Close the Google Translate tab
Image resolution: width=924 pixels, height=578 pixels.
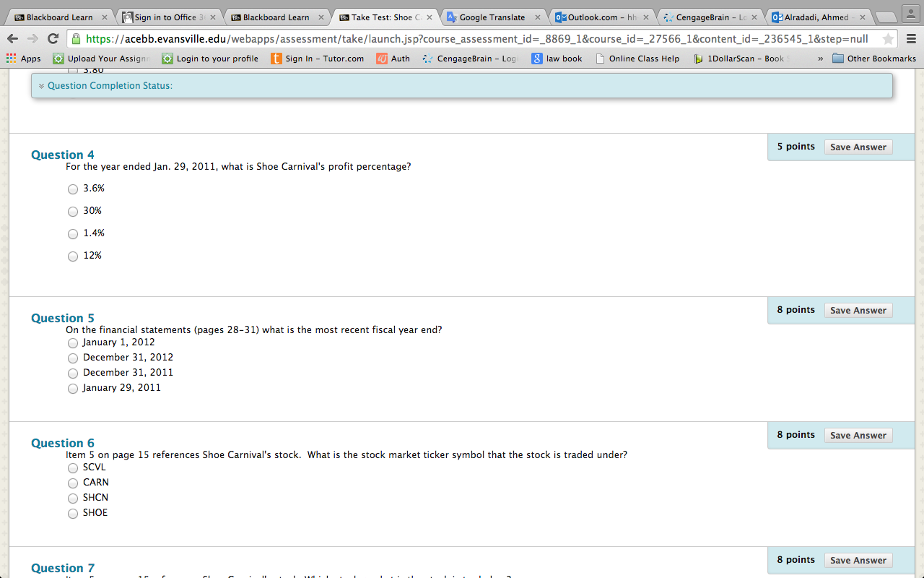coord(538,17)
